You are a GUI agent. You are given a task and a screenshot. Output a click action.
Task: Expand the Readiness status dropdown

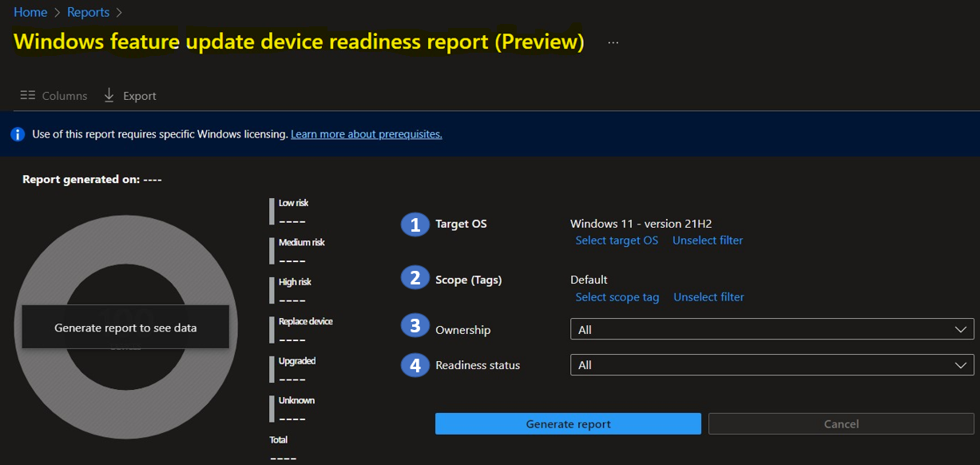click(772, 364)
